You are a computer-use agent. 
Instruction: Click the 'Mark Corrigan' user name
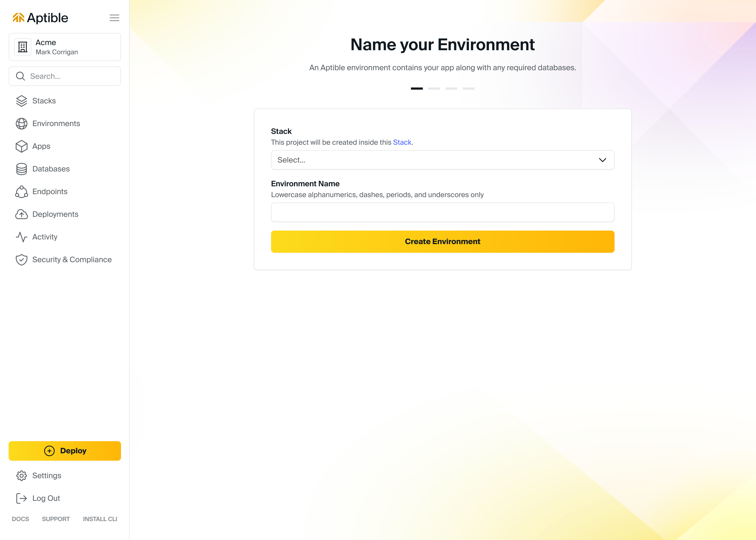coord(57,52)
